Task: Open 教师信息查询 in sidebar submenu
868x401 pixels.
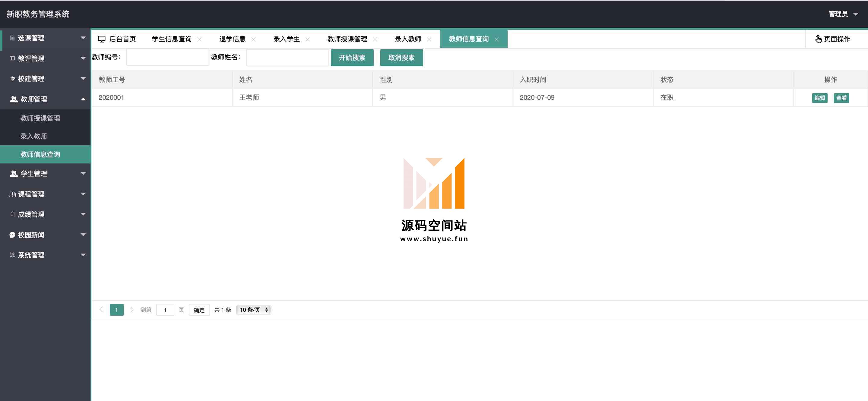Action: [x=46, y=154]
